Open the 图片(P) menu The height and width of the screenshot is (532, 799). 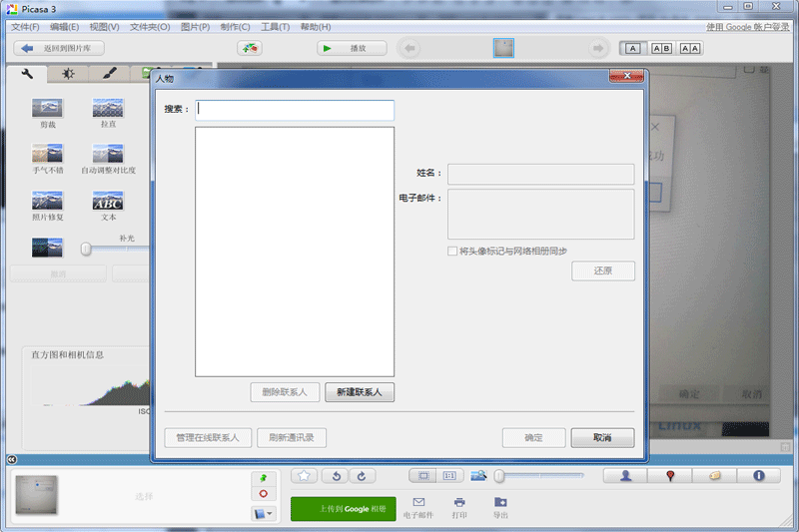coord(195,27)
